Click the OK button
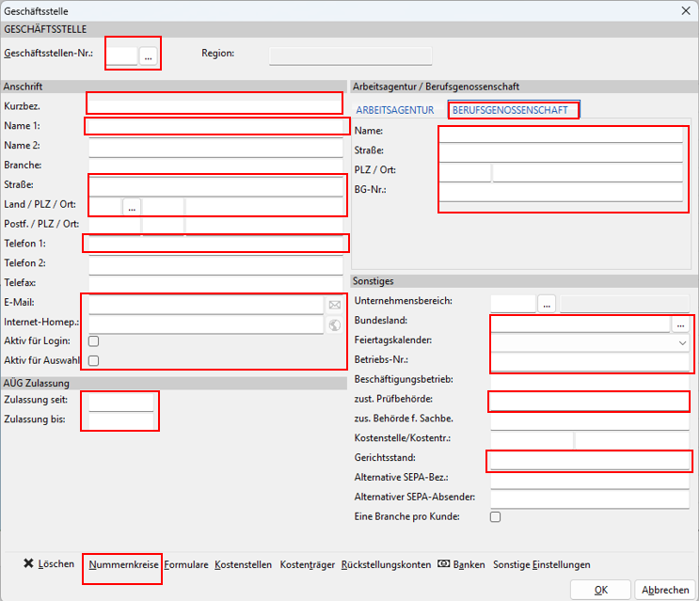Image resolution: width=700 pixels, height=601 pixels. click(600, 590)
